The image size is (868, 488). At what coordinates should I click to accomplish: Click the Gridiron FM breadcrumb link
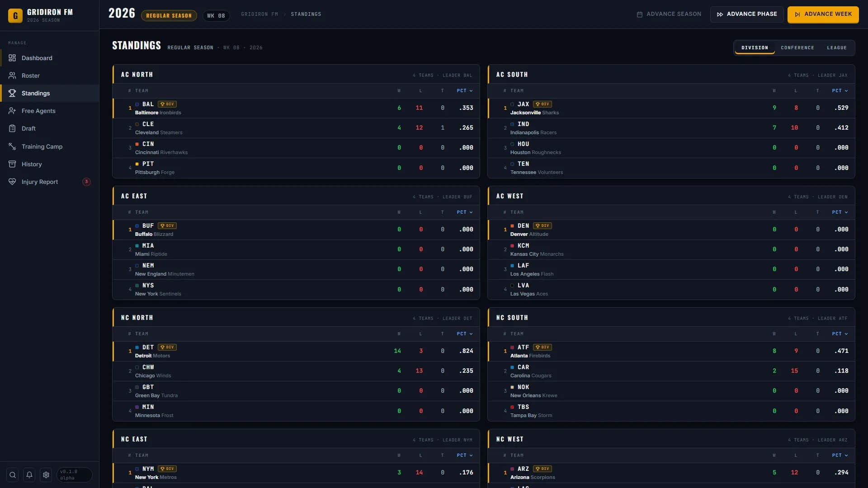259,14
